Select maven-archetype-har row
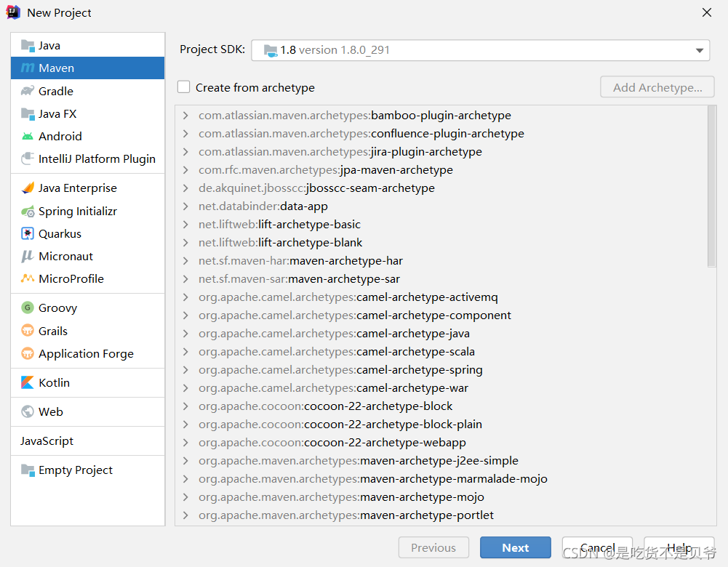The width and height of the screenshot is (728, 567). click(x=441, y=261)
